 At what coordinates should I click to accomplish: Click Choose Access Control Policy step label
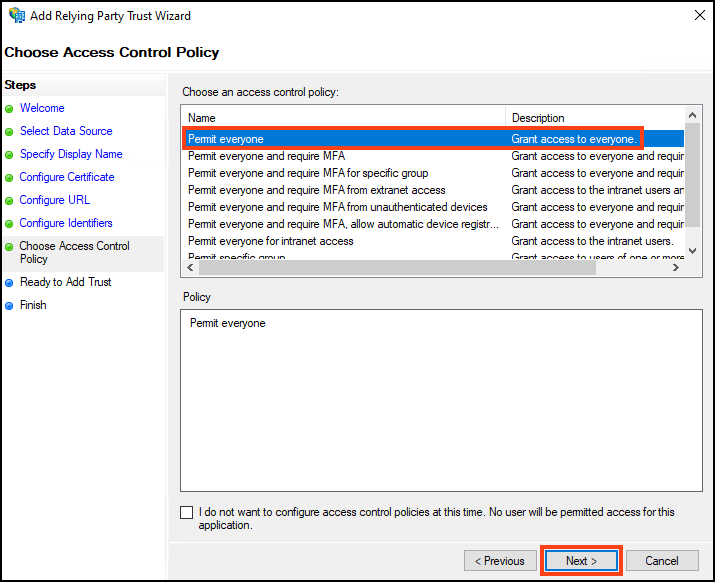pos(74,252)
